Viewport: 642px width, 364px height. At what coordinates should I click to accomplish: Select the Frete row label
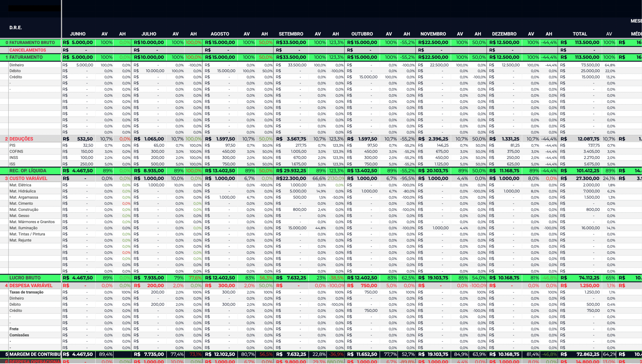(x=14, y=329)
